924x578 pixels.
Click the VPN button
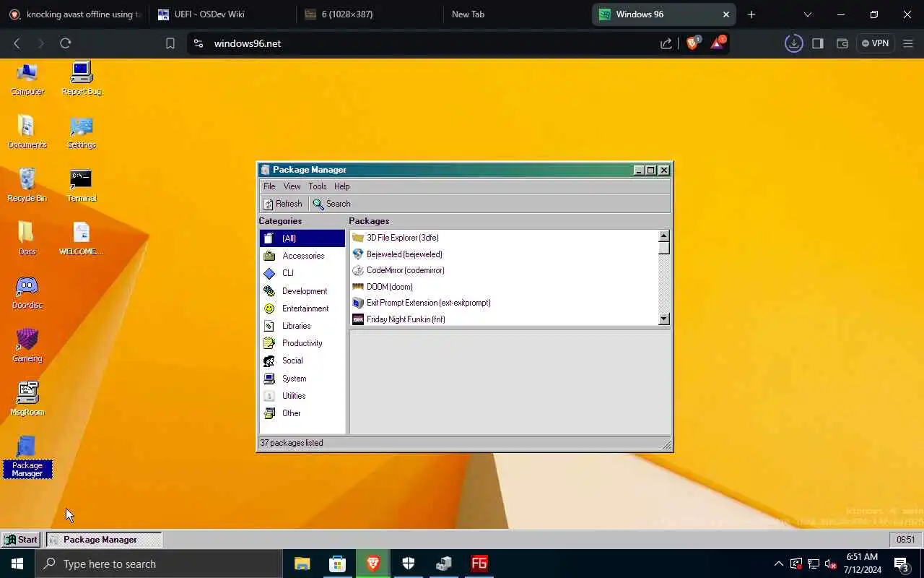point(875,43)
